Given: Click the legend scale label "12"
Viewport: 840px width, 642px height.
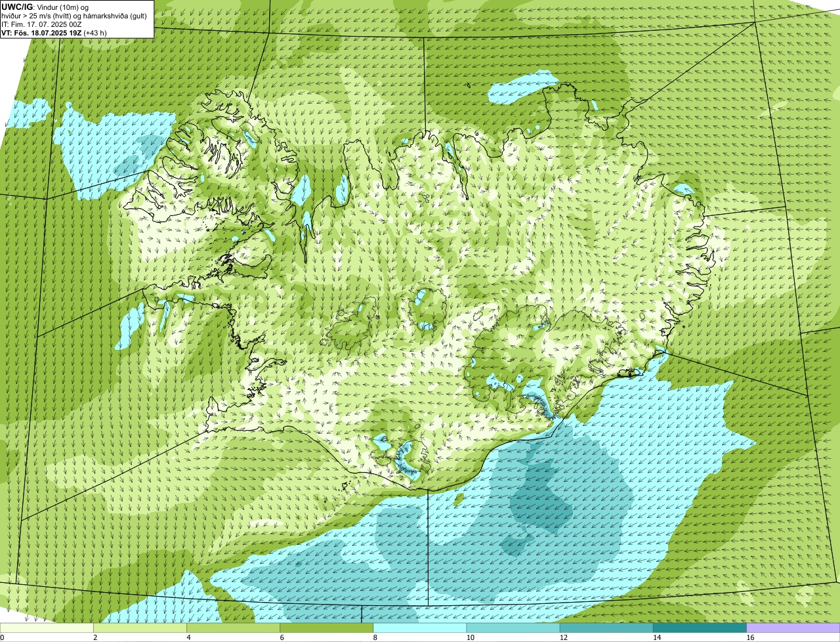Looking at the screenshot, I should pos(563,637).
